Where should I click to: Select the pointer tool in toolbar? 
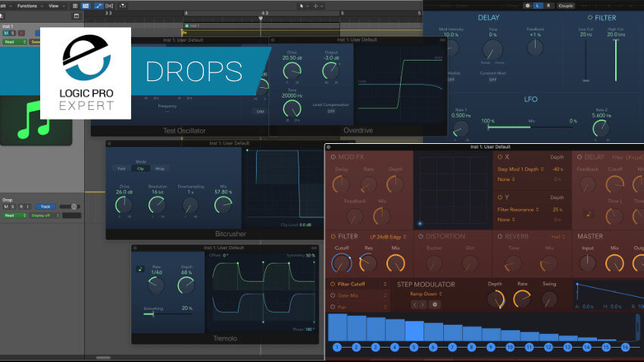click(302, 6)
